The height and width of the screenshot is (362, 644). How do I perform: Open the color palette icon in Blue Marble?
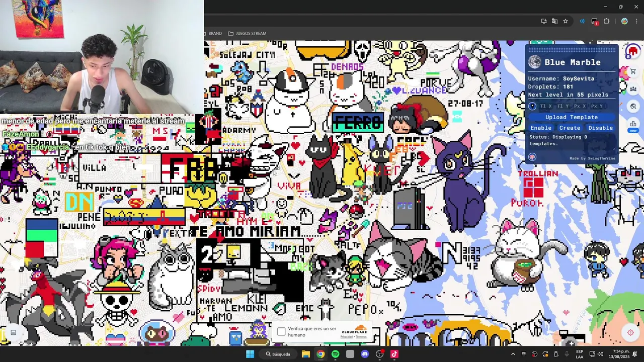tap(532, 157)
